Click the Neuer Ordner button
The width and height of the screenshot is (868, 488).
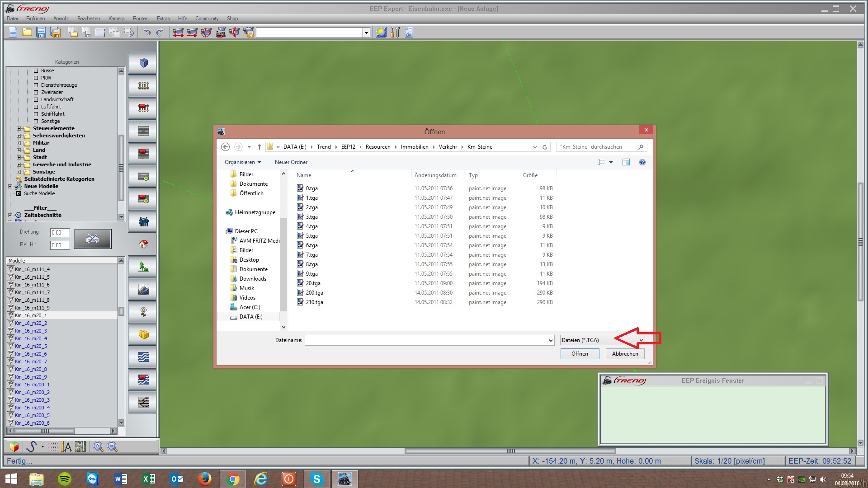point(291,162)
